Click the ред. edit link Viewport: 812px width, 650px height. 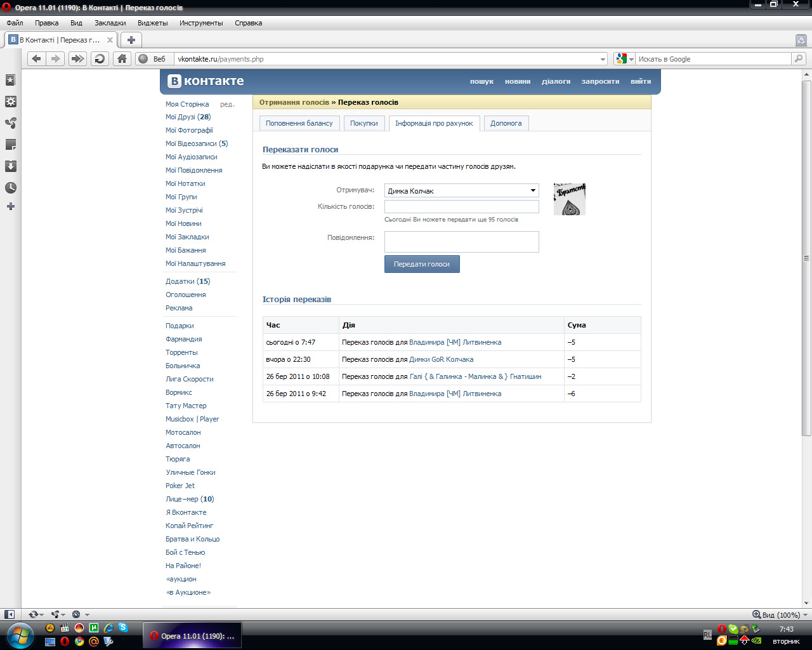(227, 104)
